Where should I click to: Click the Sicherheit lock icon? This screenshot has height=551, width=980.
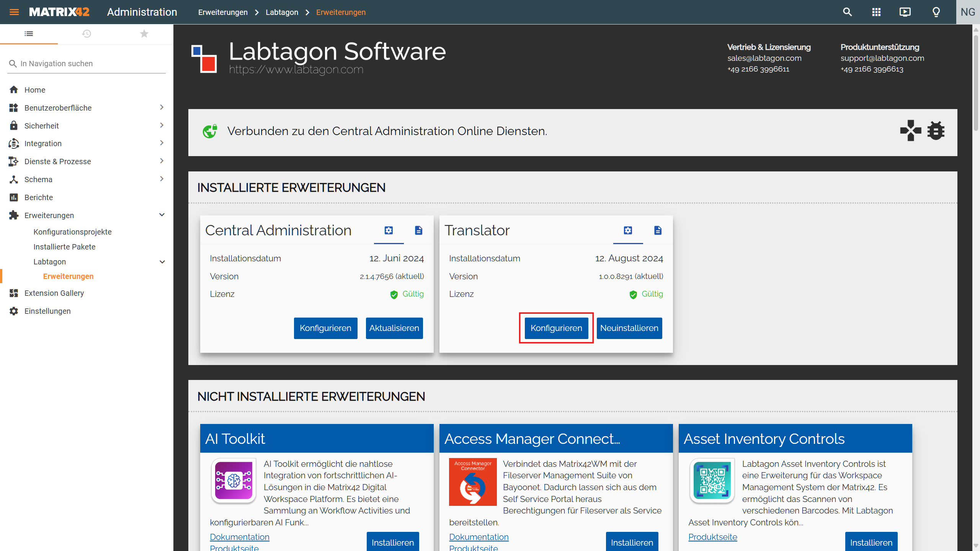14,126
